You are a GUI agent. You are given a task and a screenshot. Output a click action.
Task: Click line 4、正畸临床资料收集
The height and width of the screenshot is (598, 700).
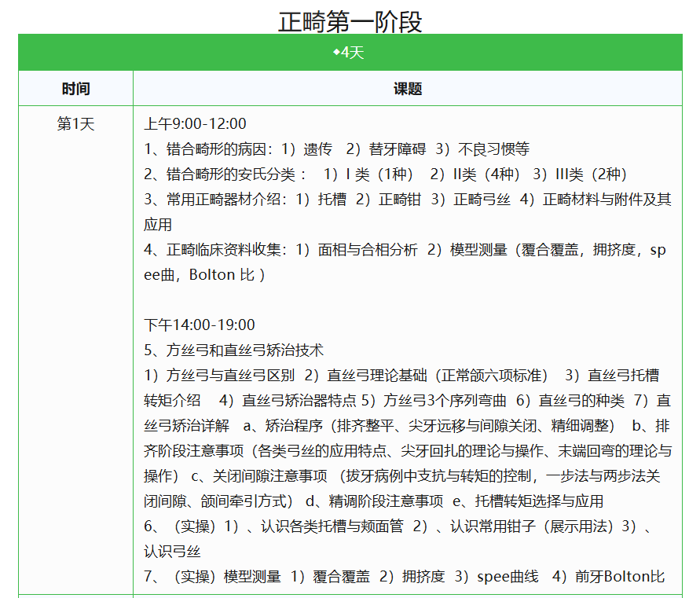coord(405,250)
